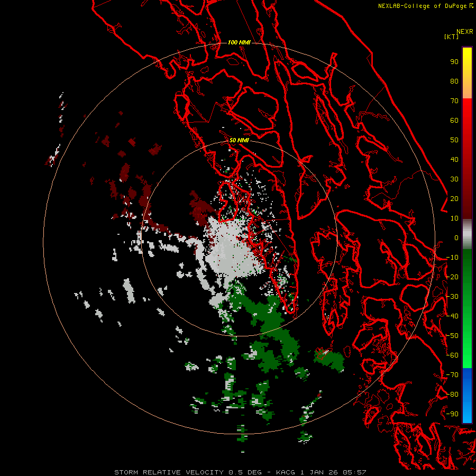Viewport: 476px width, 476px height.
Task: Click the -40 scale value
Action: tap(452, 316)
